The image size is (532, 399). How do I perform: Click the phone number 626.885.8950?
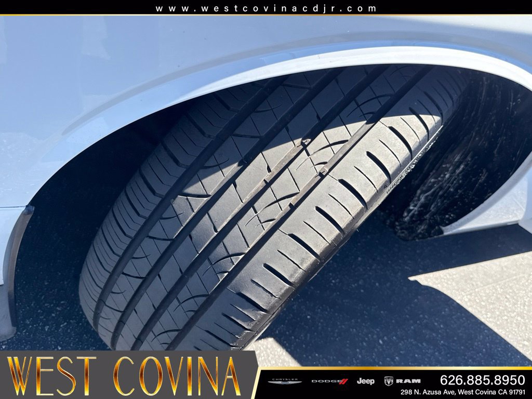[483, 380]
